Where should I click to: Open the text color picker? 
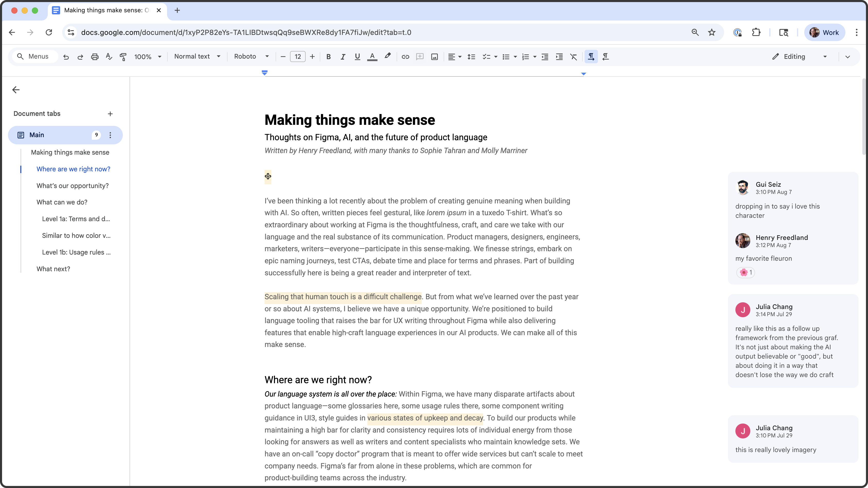[372, 57]
